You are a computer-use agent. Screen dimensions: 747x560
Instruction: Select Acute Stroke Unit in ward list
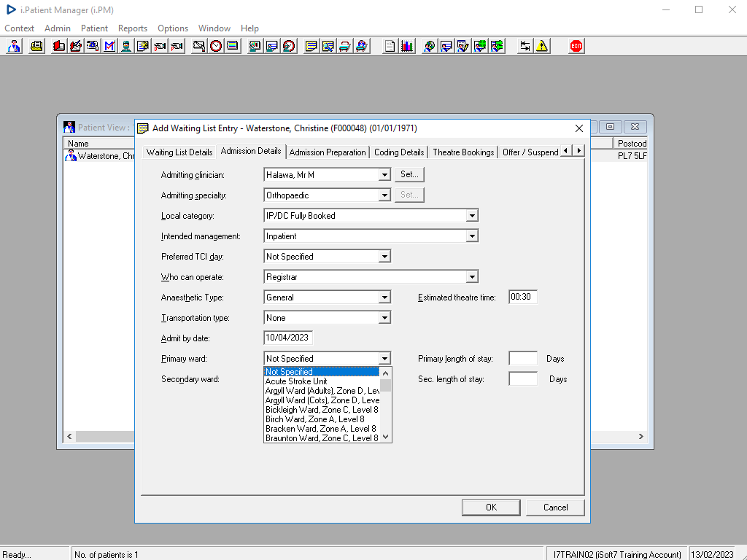point(322,381)
